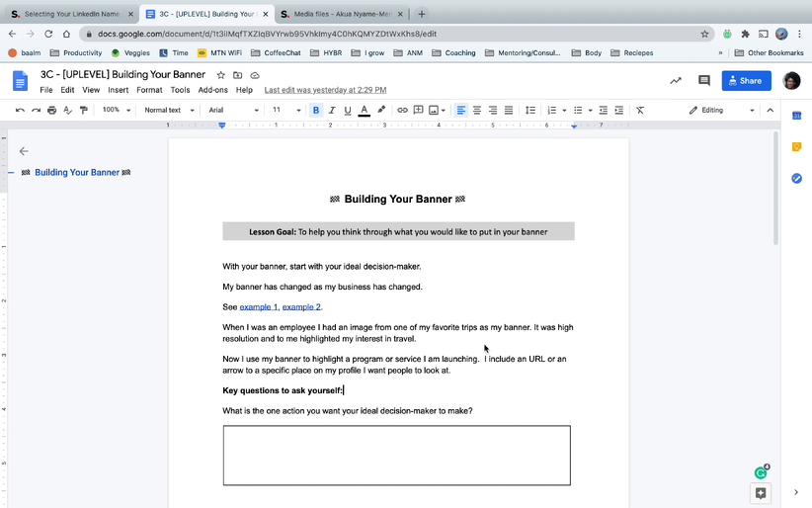Click the Clear formatting icon

640,110
